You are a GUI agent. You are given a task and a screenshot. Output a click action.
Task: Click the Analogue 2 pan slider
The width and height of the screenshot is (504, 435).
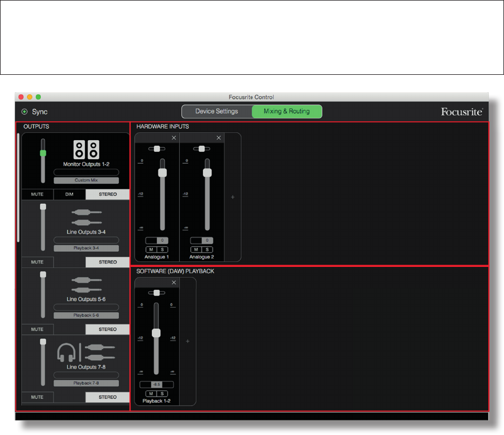coord(201,149)
